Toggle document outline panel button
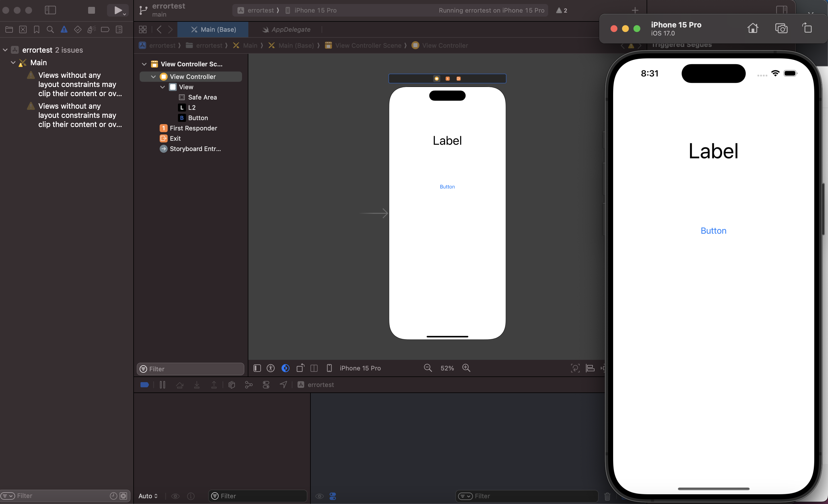The image size is (828, 504). tap(257, 368)
